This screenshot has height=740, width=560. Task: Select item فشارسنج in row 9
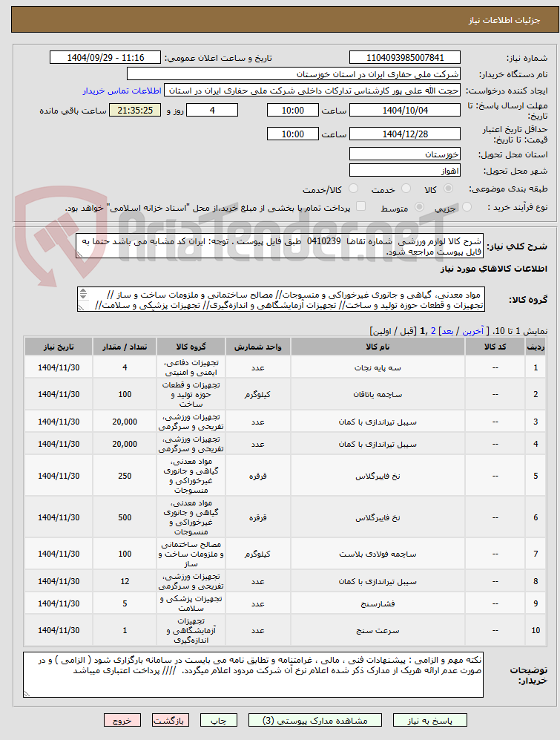pos(378,603)
